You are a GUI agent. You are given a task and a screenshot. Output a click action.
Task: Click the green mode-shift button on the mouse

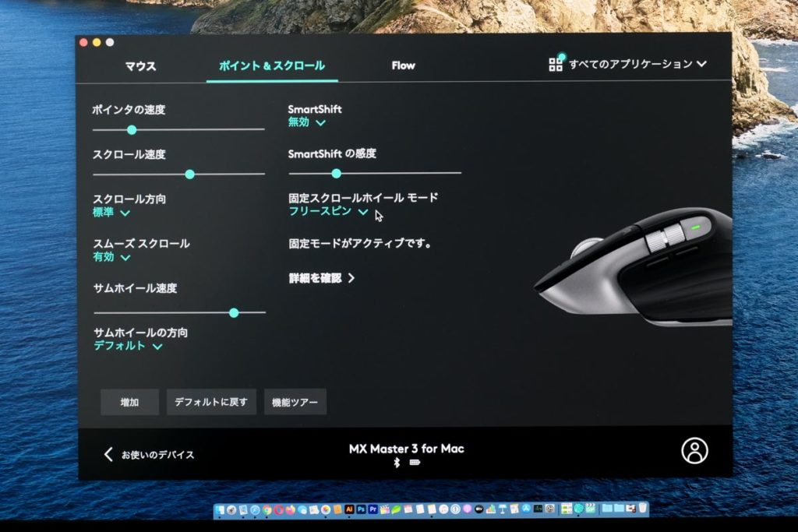(694, 227)
